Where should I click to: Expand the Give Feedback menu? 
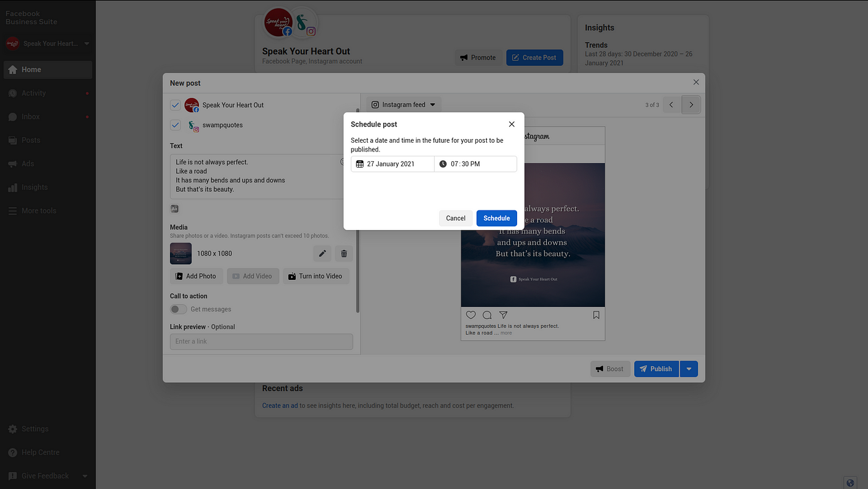pyautogui.click(x=48, y=476)
